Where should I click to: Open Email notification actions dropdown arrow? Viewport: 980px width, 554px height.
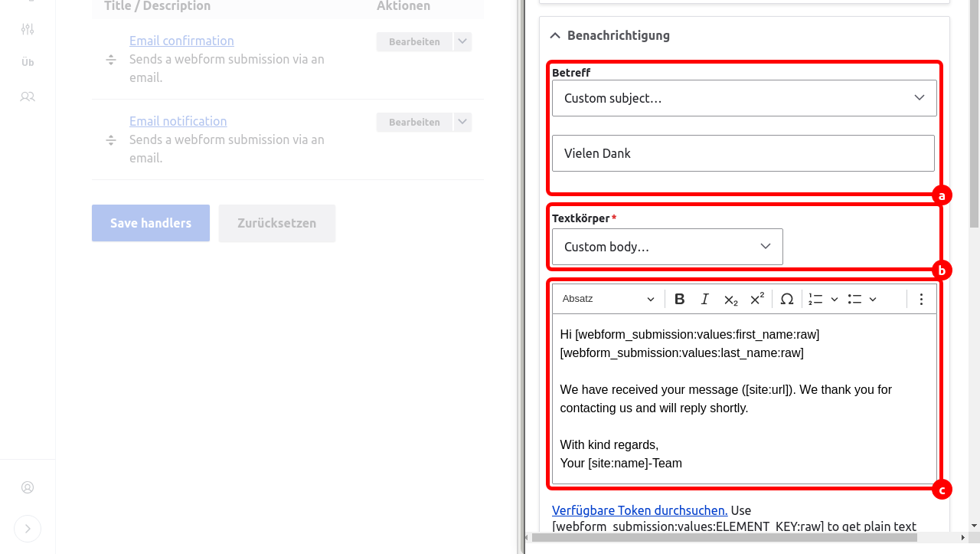pos(462,122)
